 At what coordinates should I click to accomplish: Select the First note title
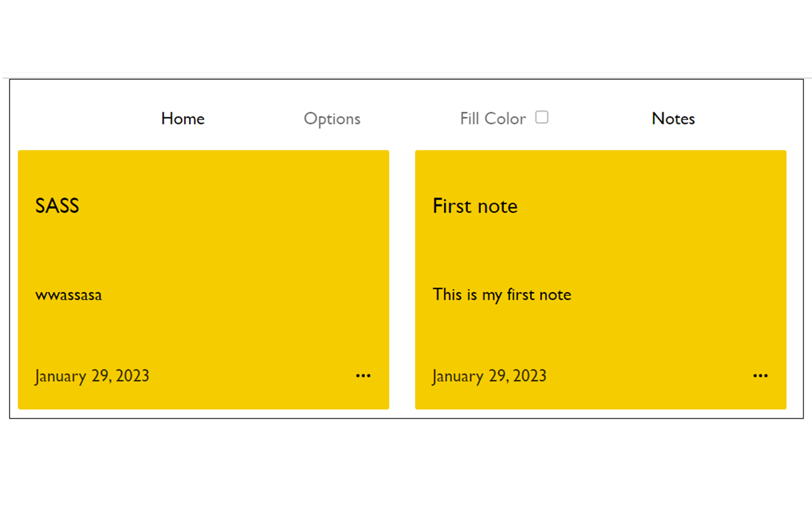(475, 206)
